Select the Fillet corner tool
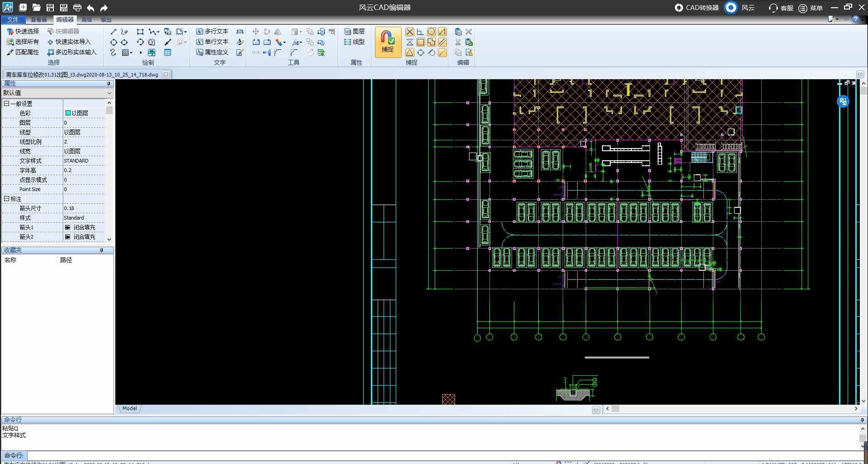 click(x=277, y=53)
